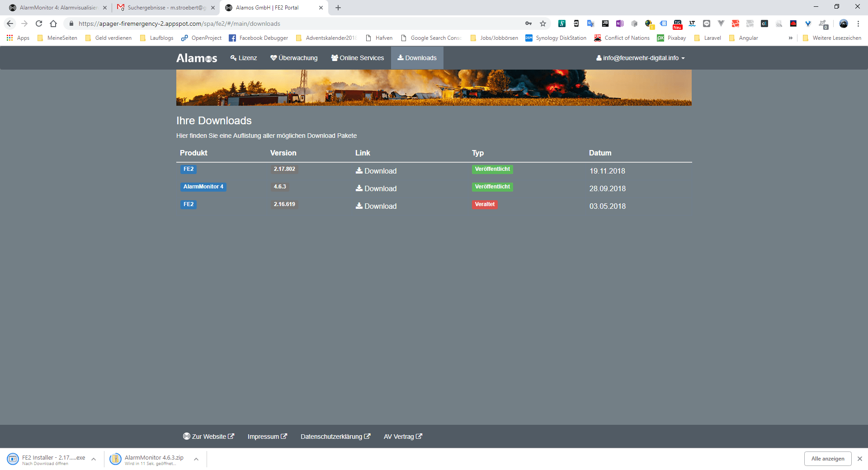This screenshot has height=470, width=868.
Task: Click the fire scene banner image
Action: 434,87
